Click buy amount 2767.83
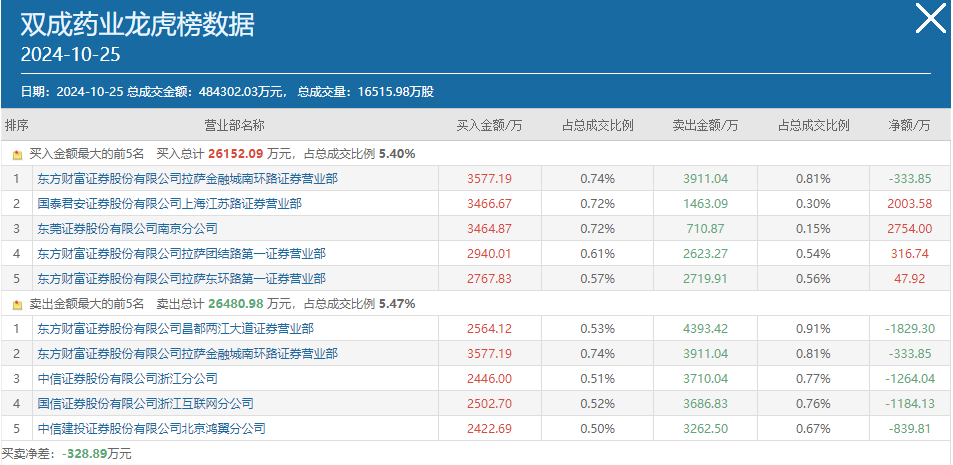Image resolution: width=953 pixels, height=465 pixels. point(489,278)
